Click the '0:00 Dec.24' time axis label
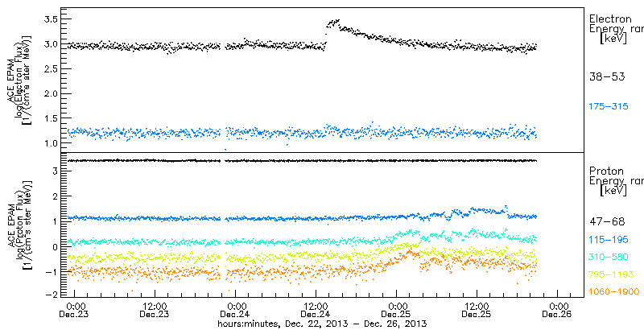 point(236,311)
